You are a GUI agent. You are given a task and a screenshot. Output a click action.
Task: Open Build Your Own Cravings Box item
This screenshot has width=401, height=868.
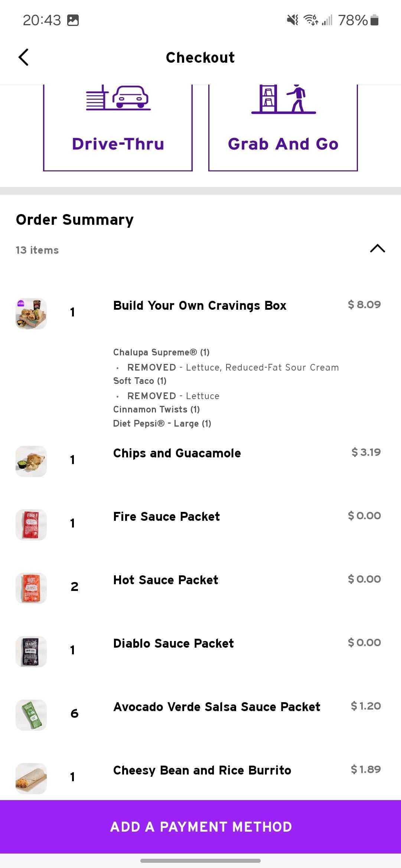point(200,306)
